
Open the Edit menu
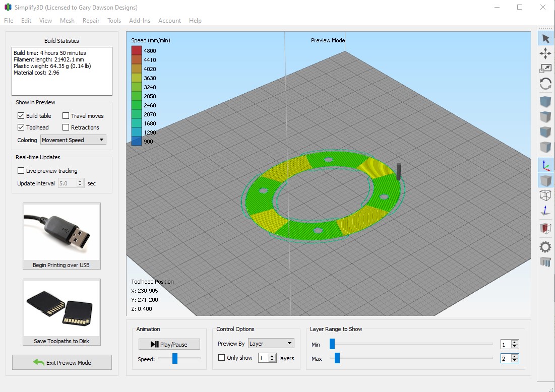pyautogui.click(x=26, y=21)
